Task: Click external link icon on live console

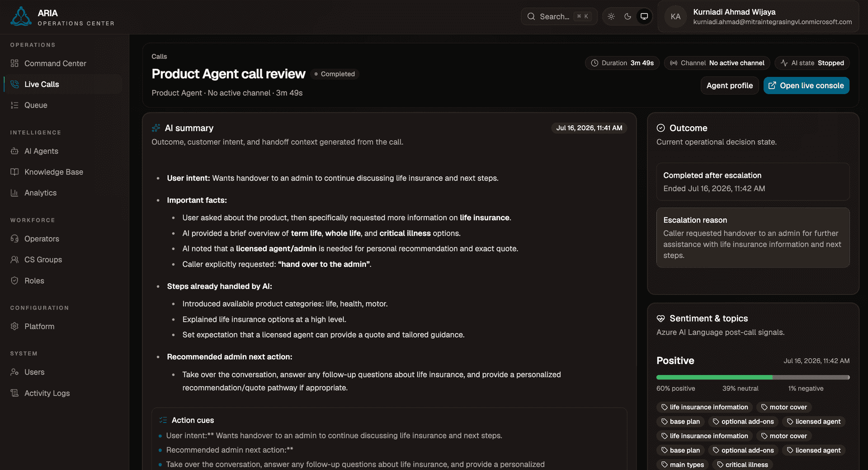Action: (x=772, y=85)
